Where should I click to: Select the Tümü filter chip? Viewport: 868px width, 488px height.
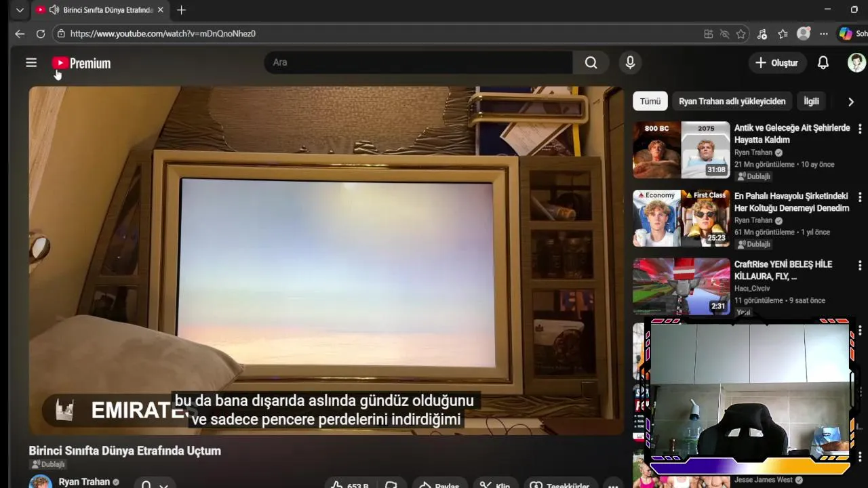click(650, 101)
